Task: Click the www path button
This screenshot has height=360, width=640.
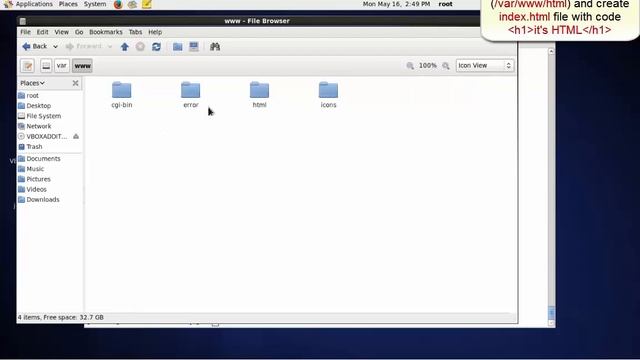Action: 82,66
